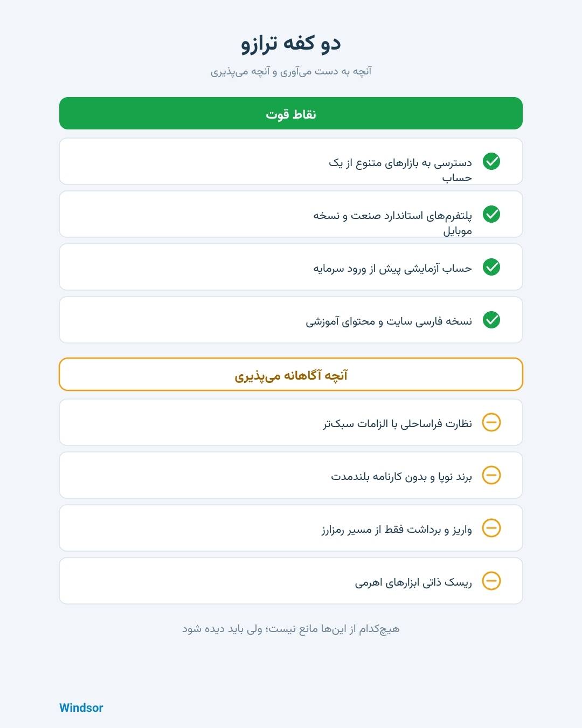Click footnote هیچ‌کدام از این‌ها مانع نیست

point(291,629)
